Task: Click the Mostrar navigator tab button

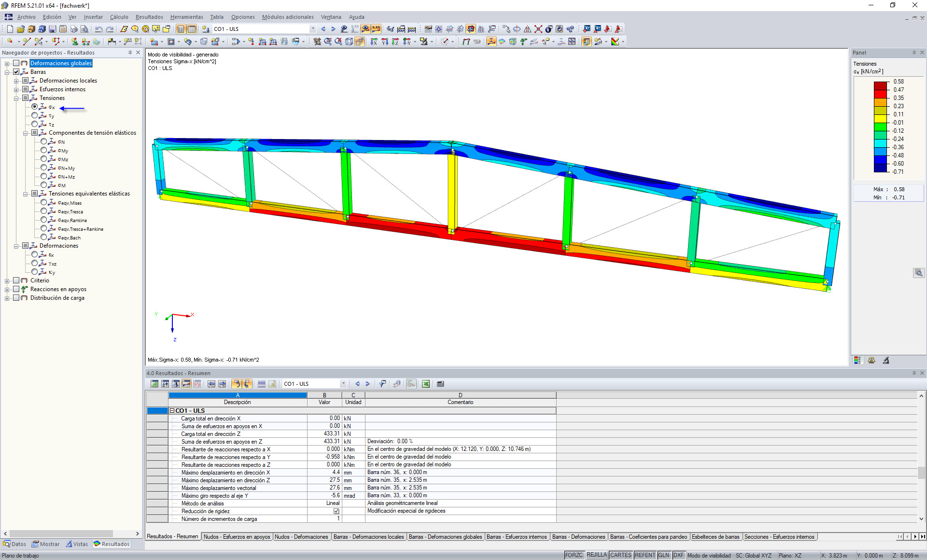Action: (x=46, y=544)
